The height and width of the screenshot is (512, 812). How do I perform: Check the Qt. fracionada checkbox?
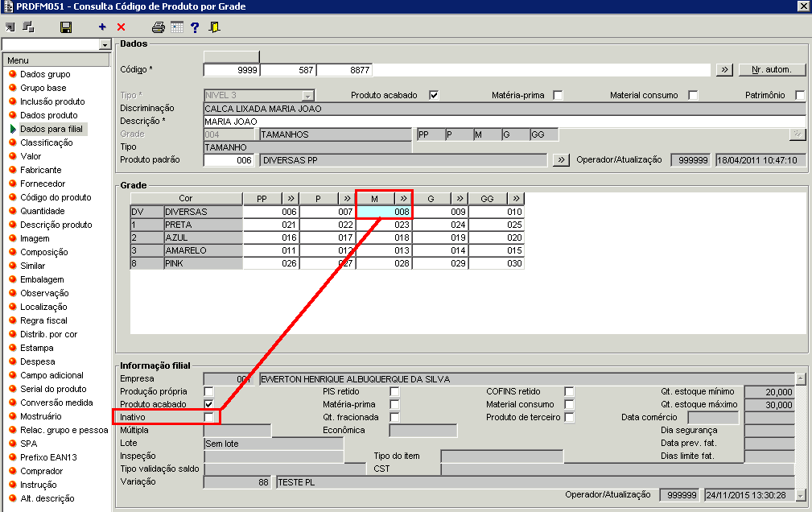click(x=394, y=417)
